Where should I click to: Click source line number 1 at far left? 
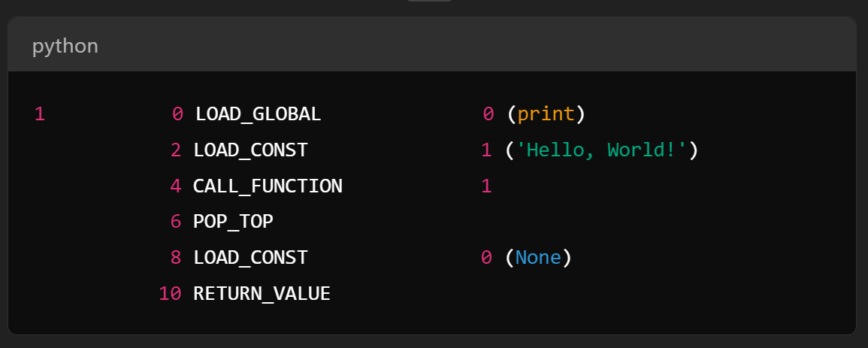click(x=40, y=114)
